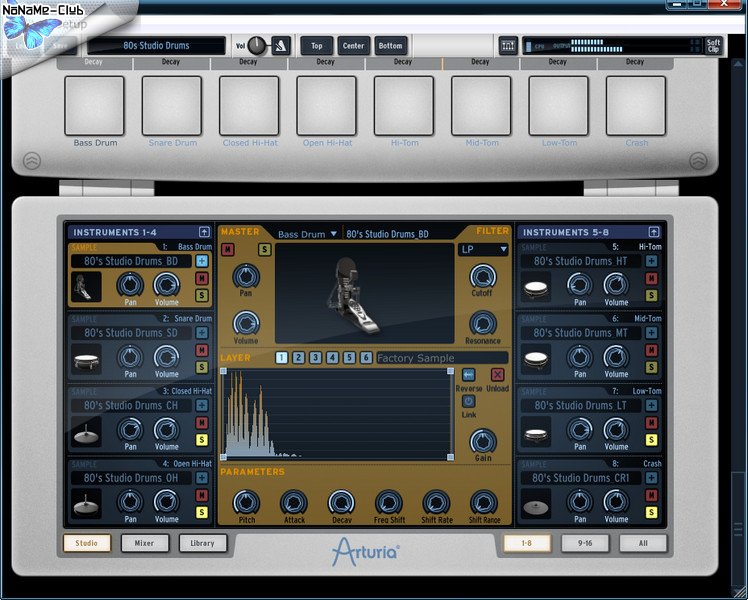Click the Hi-Tom drum picture icon

[537, 287]
